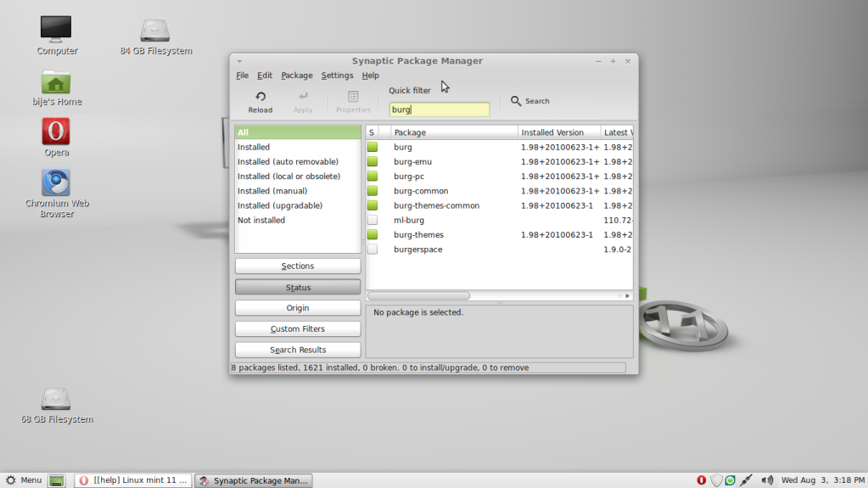Click the Quick filter text field
The height and width of the screenshot is (488, 868).
439,109
